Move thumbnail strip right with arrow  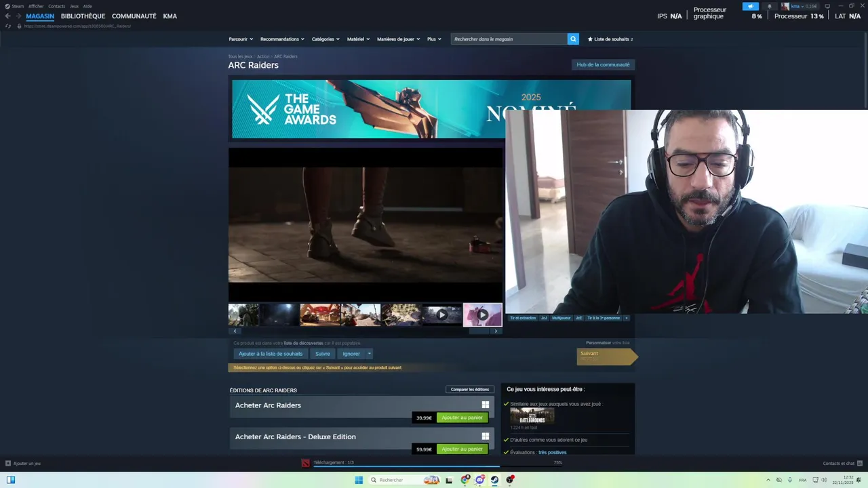tap(496, 331)
